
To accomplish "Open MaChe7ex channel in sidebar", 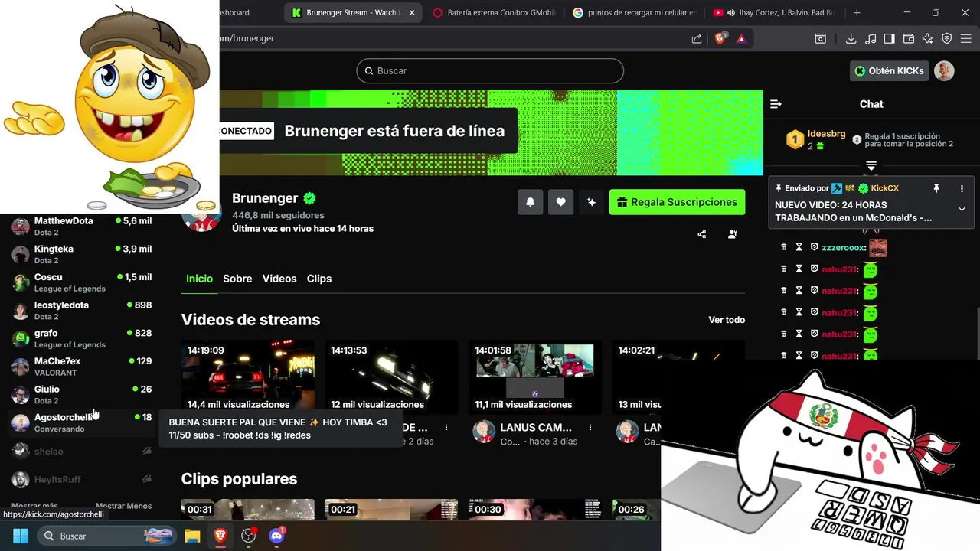I will 82,367.
